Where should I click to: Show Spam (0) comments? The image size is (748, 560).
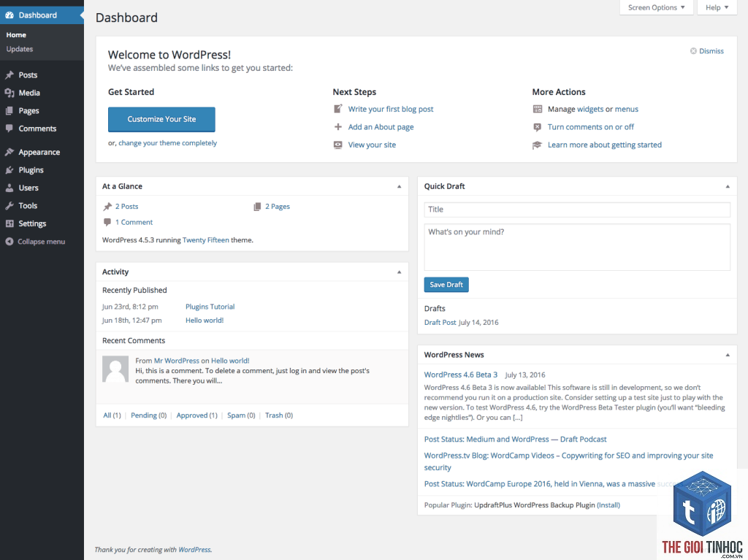coord(241,415)
